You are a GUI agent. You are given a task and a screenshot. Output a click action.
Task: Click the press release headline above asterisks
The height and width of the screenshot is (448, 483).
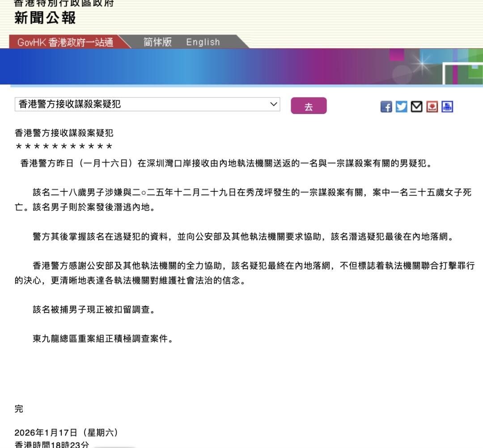pyautogui.click(x=64, y=133)
